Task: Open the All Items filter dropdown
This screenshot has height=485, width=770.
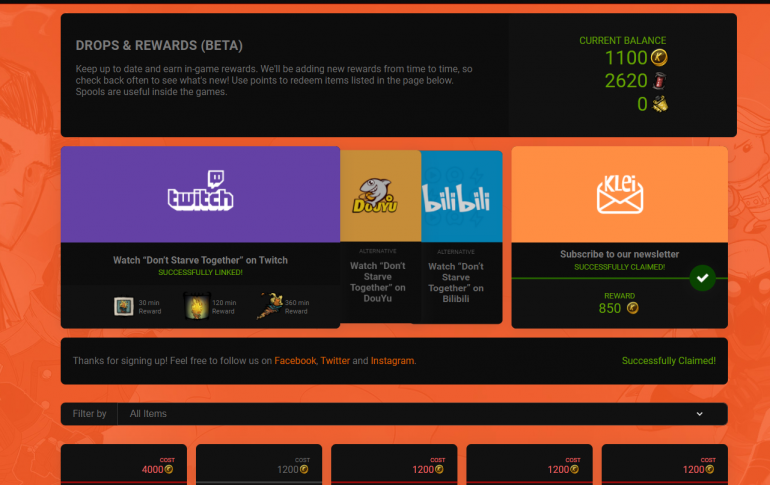Action: [422, 414]
